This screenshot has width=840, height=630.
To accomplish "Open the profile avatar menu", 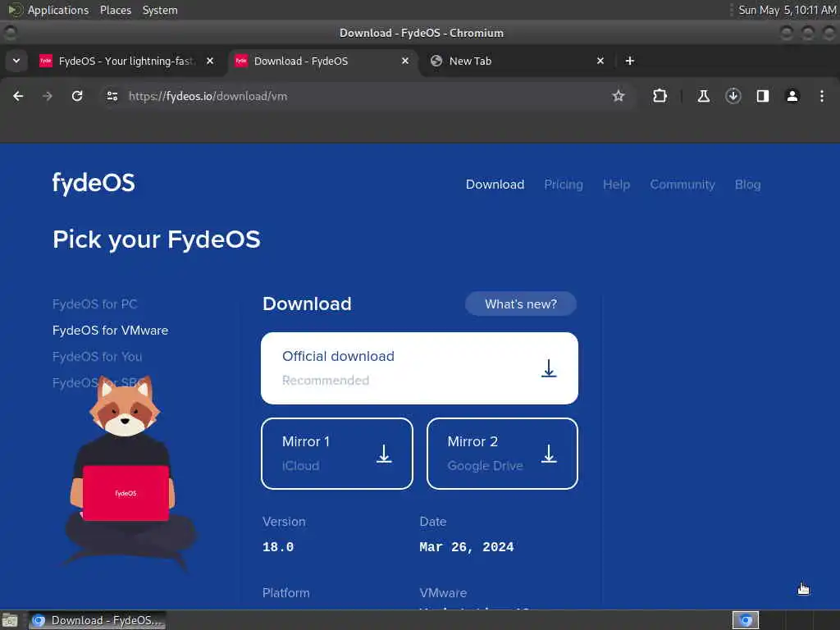I will [792, 96].
